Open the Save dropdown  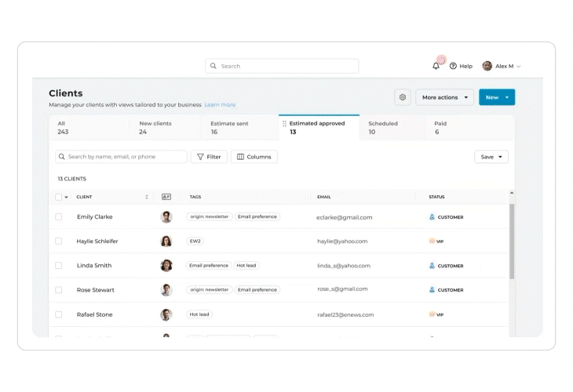tap(491, 157)
